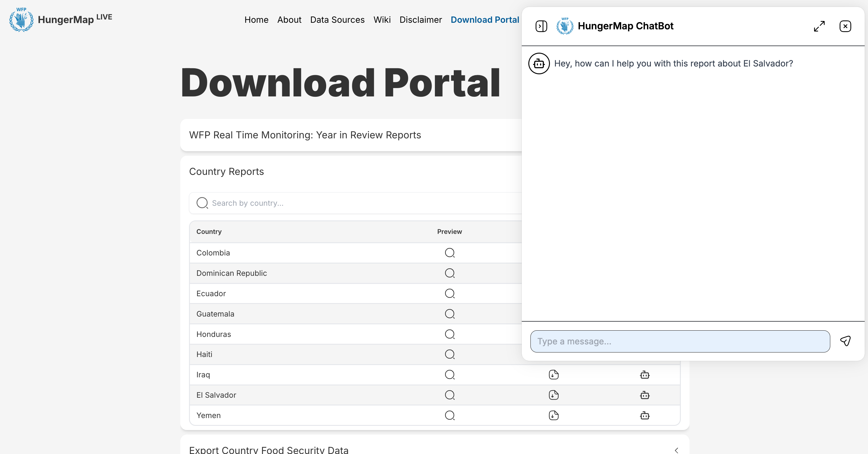Click the WFP logo in ChatBot header
The width and height of the screenshot is (868, 454).
[565, 26]
